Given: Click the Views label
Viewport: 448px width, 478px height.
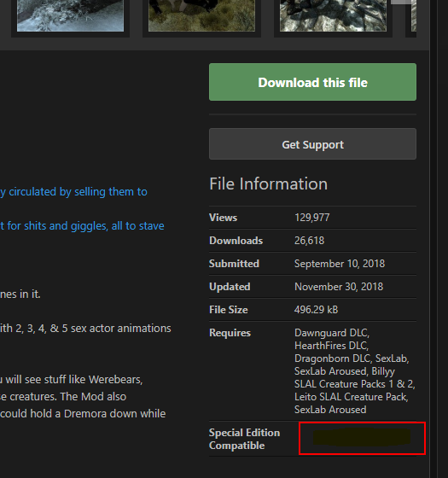Looking at the screenshot, I should (223, 218).
